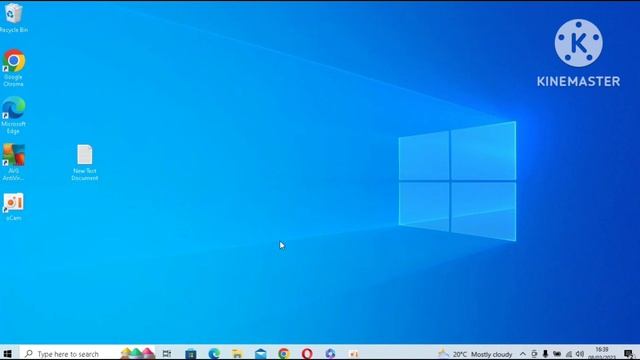Open the weather widget showing Mostly cloudy

coord(475,354)
